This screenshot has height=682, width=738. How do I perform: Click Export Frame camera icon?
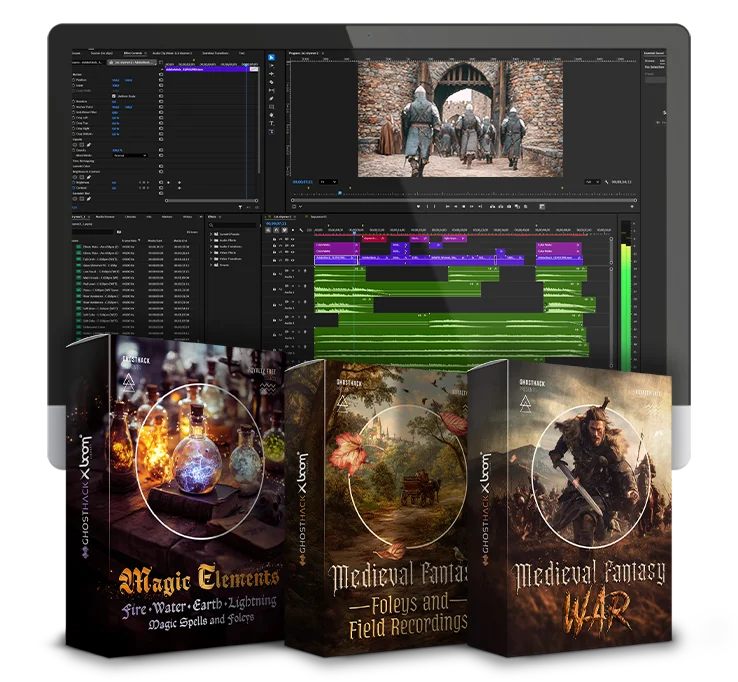tap(509, 207)
